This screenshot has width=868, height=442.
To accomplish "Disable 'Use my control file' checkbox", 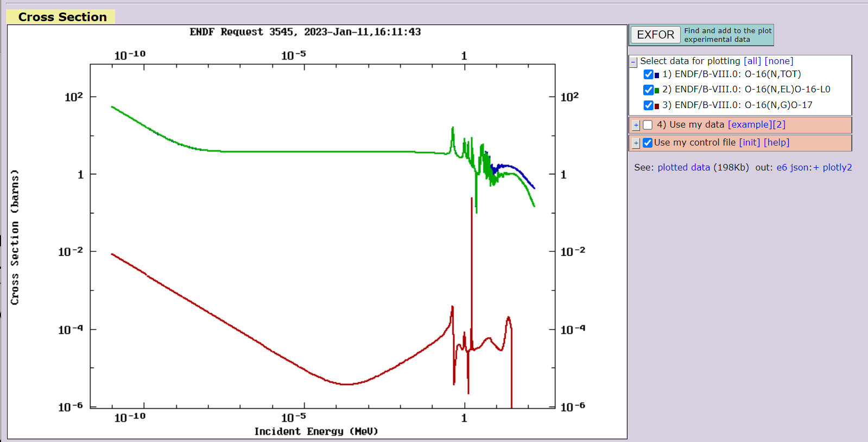I will pos(648,143).
